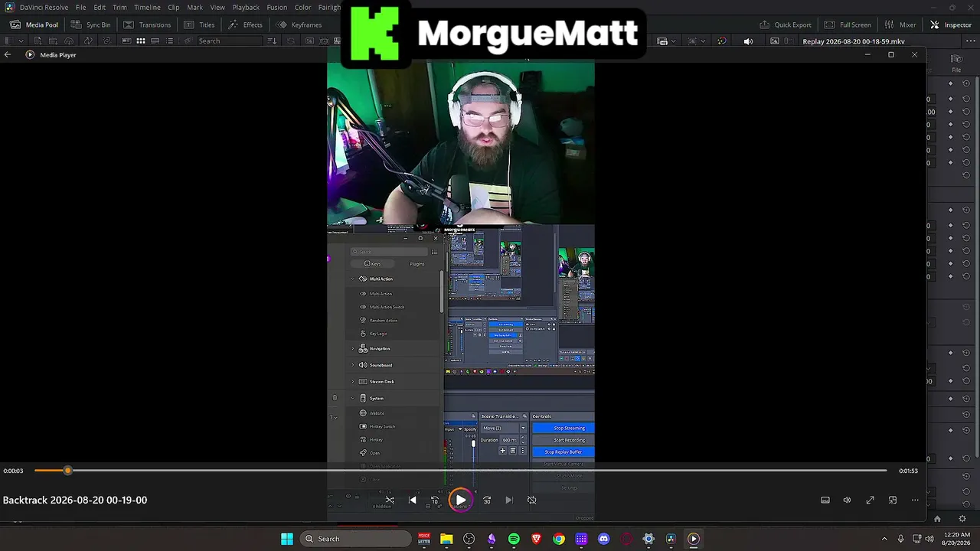Click the Windows taskbar Search box
This screenshot has width=980, height=551.
click(356, 539)
